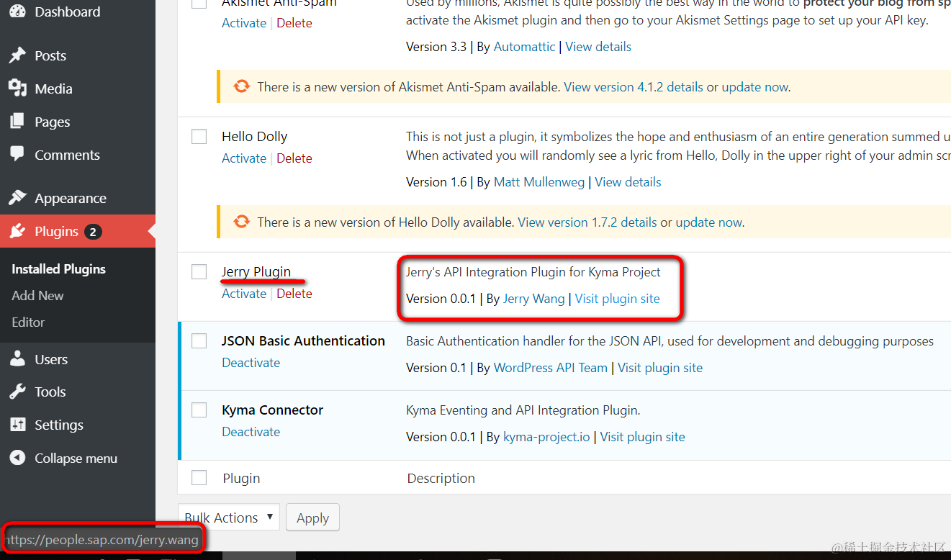
Task: Click the Tools wrench icon
Action: click(17, 392)
